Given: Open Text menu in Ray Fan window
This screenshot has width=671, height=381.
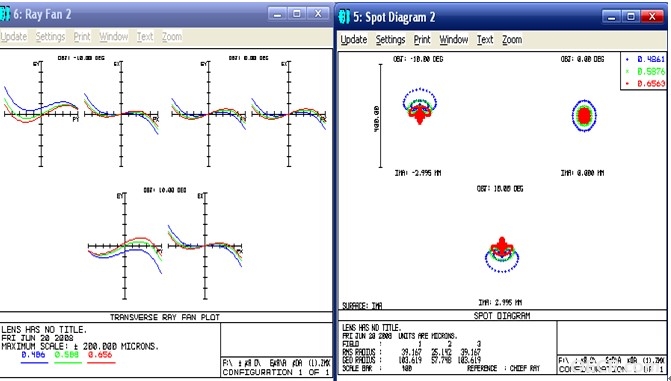Looking at the screenshot, I should pyautogui.click(x=145, y=37).
